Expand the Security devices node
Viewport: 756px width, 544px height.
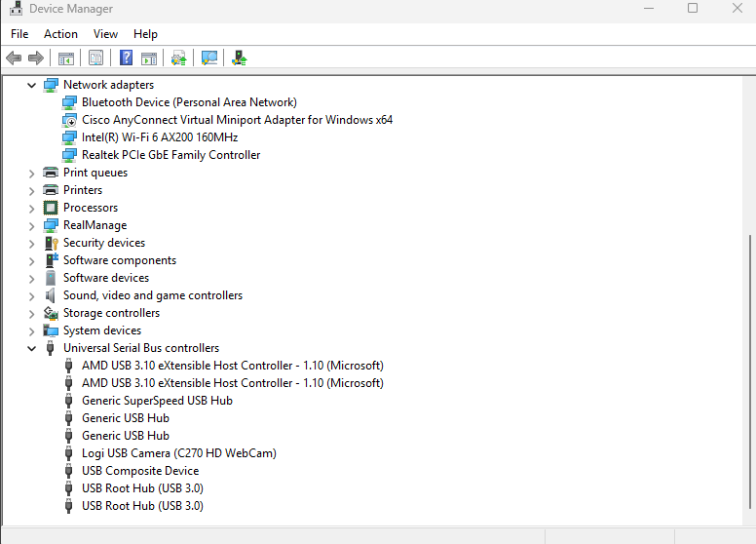tap(32, 244)
